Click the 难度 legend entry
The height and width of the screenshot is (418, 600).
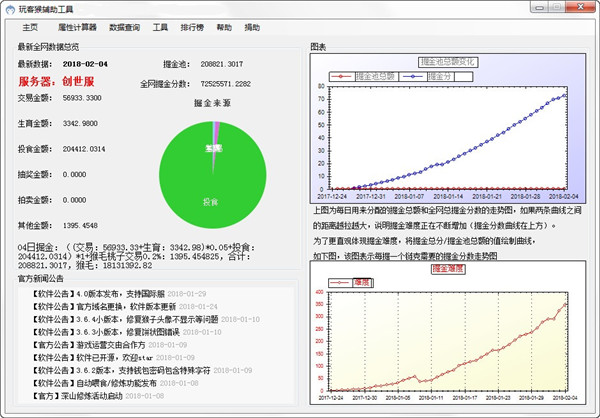click(x=351, y=283)
